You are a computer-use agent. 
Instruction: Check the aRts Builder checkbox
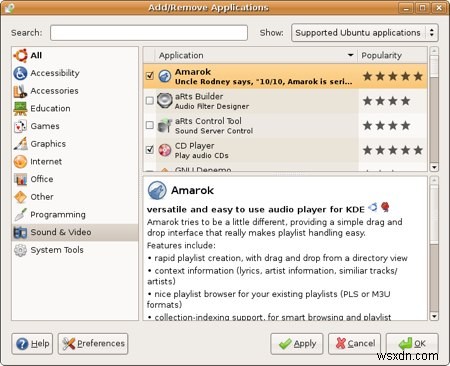[150, 100]
